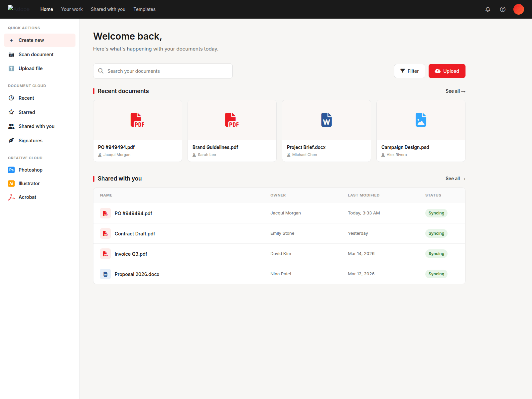Click the Acrobat icon in sidebar
532x399 pixels.
11,197
